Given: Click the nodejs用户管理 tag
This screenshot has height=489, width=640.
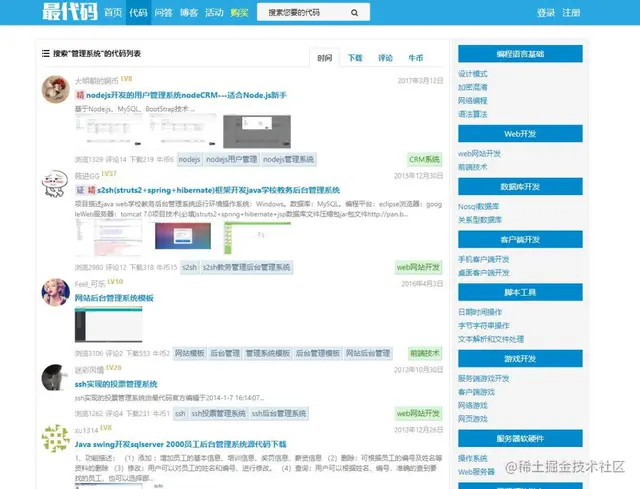Looking at the screenshot, I should pyautogui.click(x=231, y=159).
